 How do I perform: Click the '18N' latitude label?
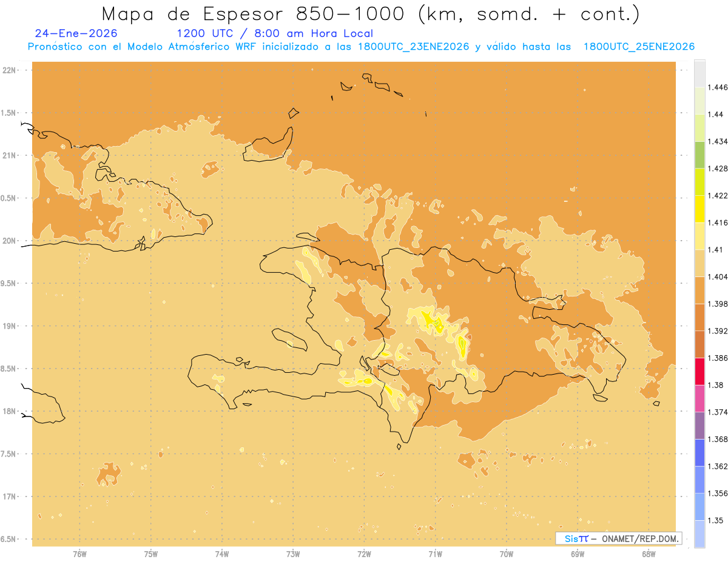8,412
